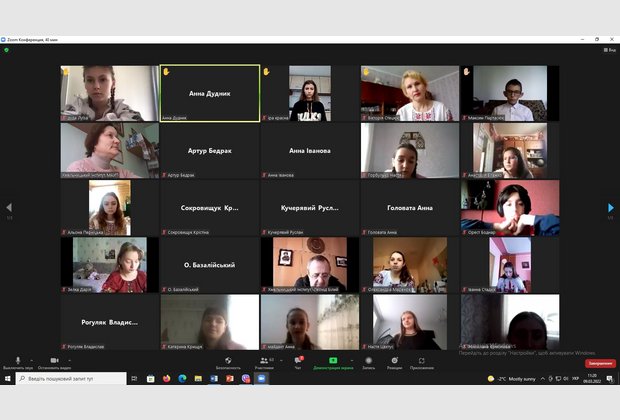Click raised hand on blonde woman's tile
The height and width of the screenshot is (420, 620).
point(367,72)
